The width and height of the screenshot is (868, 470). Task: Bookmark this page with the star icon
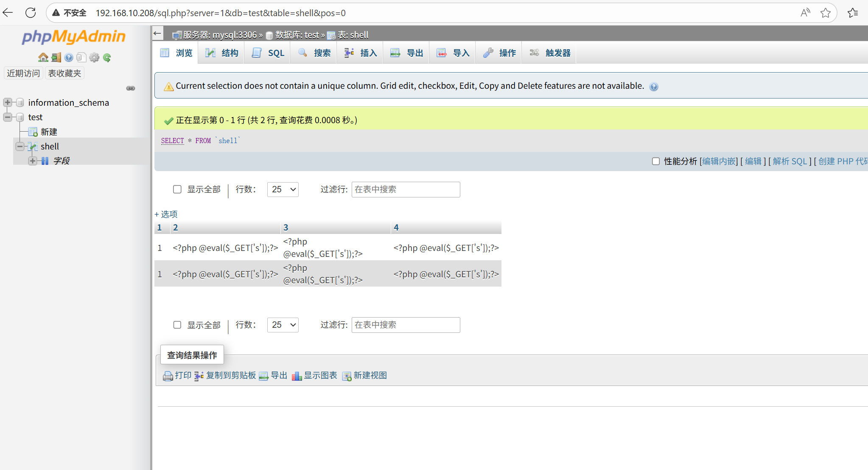tap(825, 13)
